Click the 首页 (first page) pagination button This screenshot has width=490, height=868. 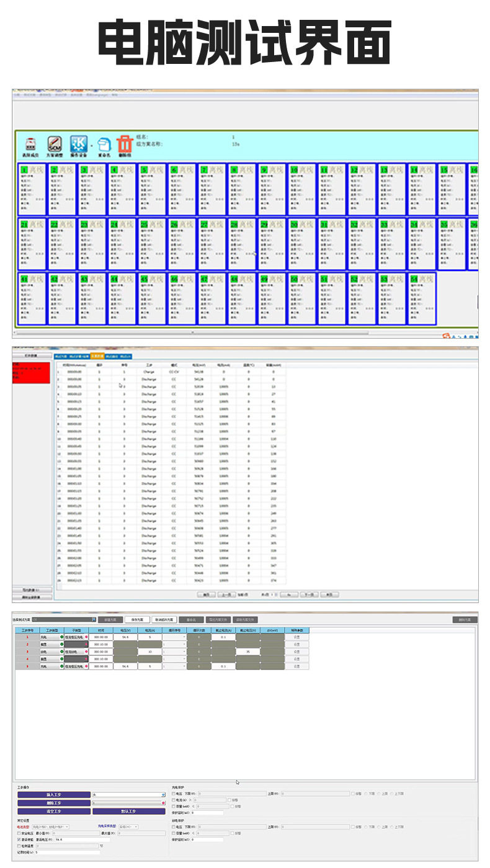click(x=206, y=594)
